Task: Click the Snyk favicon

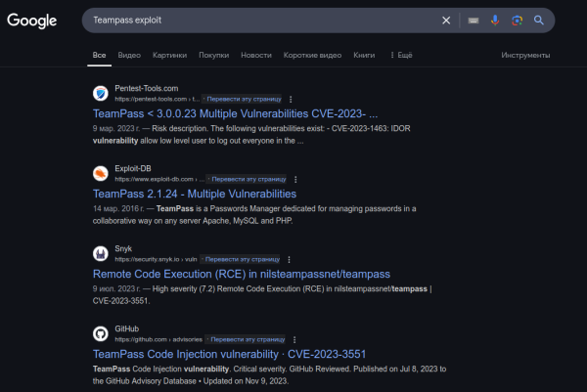Action: point(101,253)
